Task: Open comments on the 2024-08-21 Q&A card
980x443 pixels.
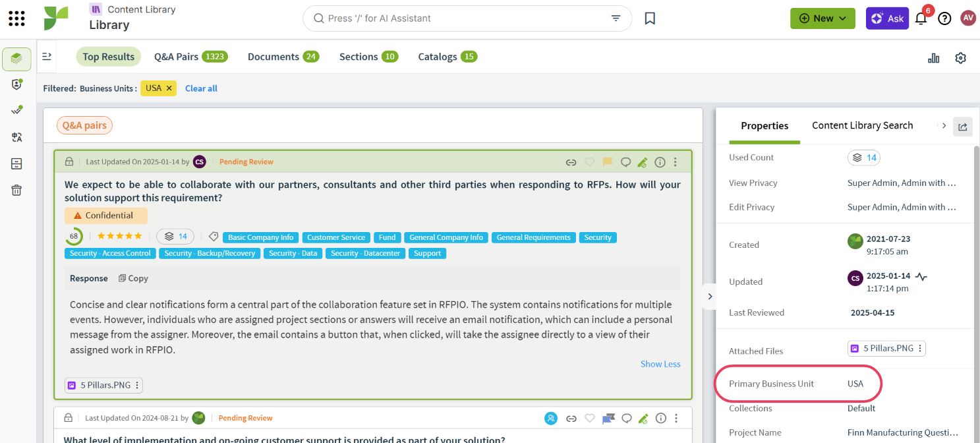Action: (627, 418)
